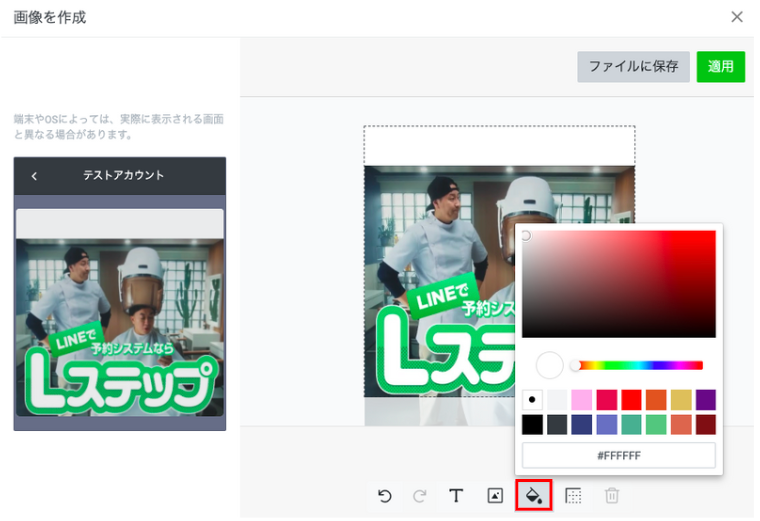Toggle the paint bucket fill tool

[534, 495]
